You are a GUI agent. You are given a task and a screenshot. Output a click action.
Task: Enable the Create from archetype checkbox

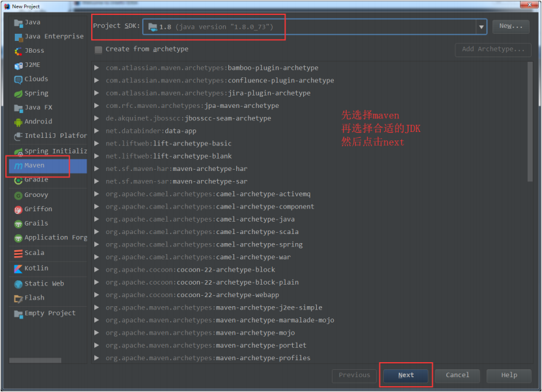pos(98,49)
